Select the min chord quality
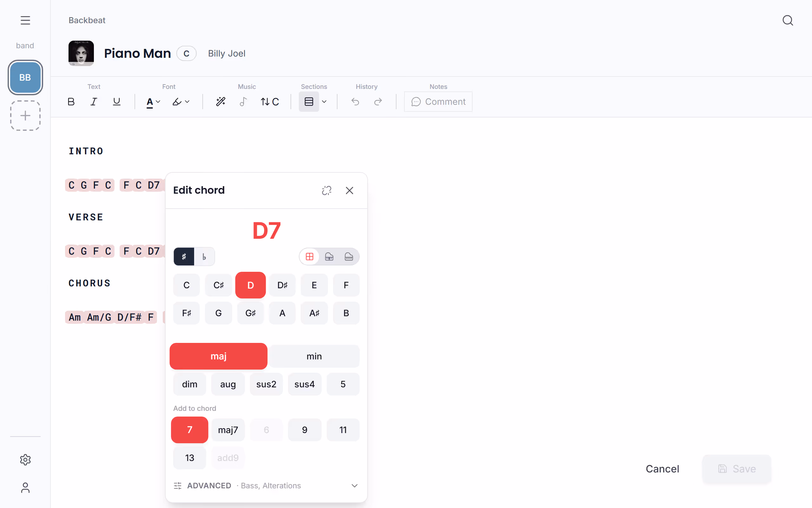812x508 pixels. coord(314,356)
